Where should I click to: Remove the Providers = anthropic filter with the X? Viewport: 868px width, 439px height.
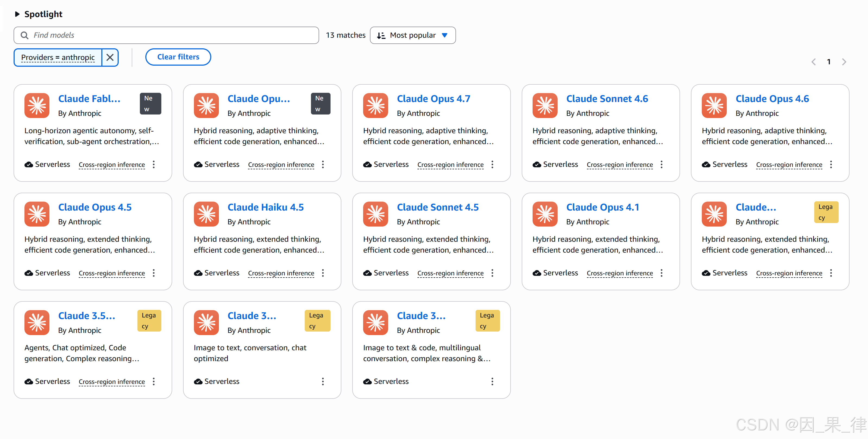pyautogui.click(x=110, y=57)
